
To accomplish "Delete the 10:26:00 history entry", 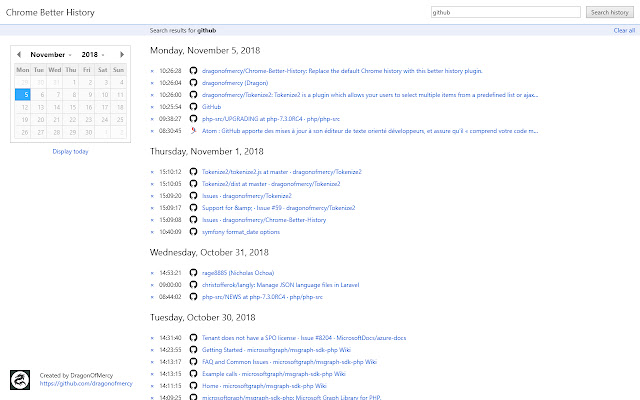I will tap(152, 95).
